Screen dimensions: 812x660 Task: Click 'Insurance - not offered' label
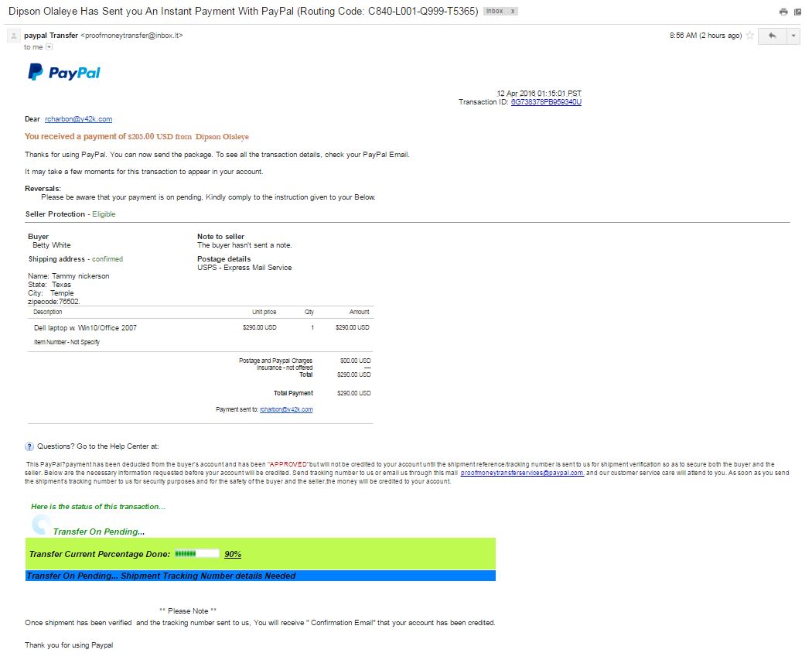[285, 368]
